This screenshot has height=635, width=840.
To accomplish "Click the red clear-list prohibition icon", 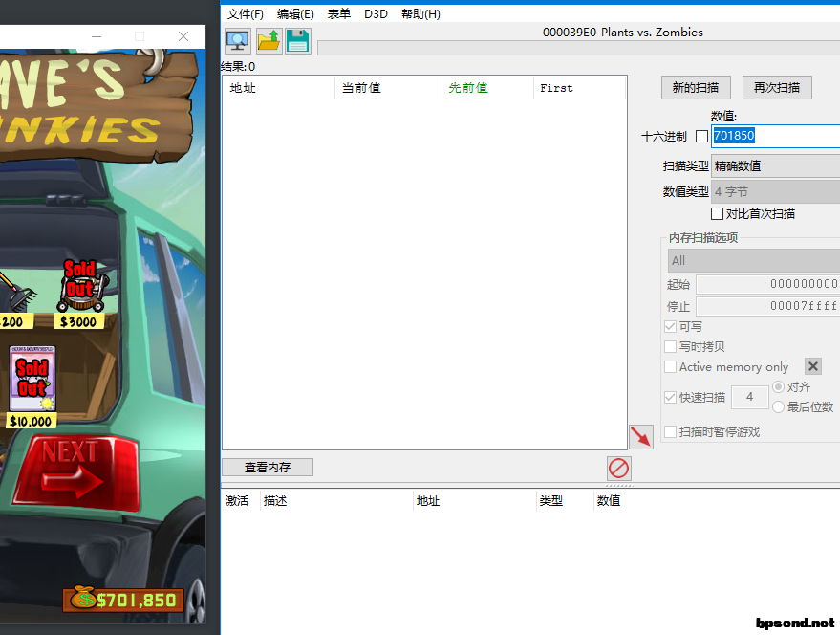I will (x=618, y=469).
